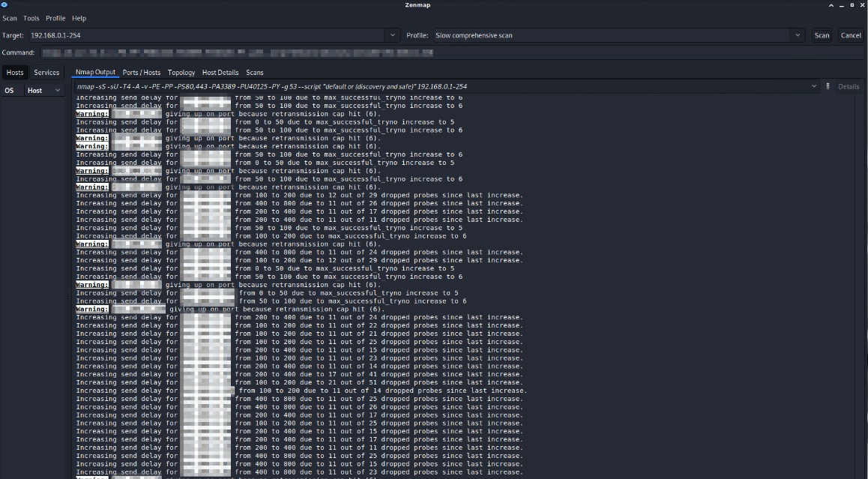Expand the nmap command output selector
Screen dimensions: 868x479
[814, 86]
